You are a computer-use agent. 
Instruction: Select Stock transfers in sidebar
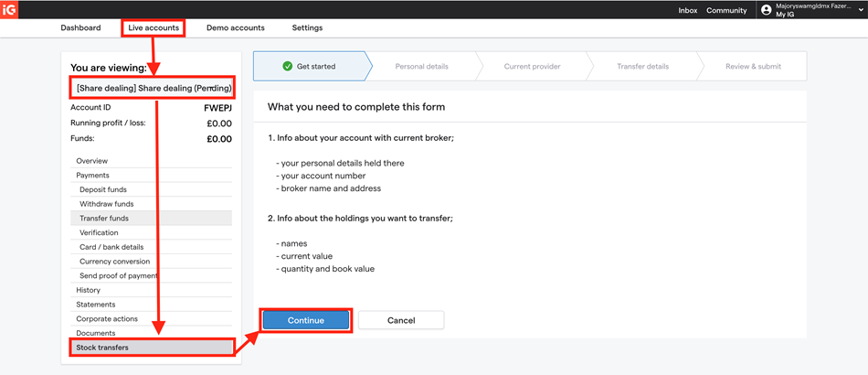(x=151, y=348)
